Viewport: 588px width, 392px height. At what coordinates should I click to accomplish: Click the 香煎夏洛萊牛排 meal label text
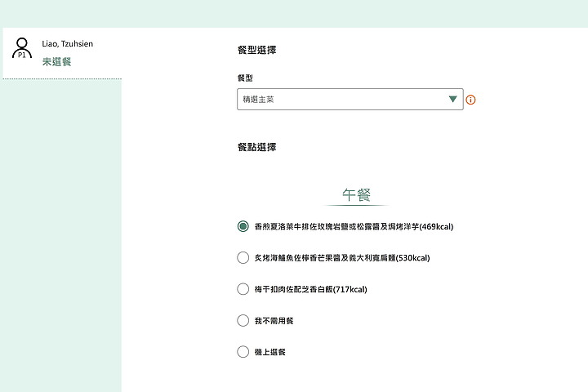(x=354, y=226)
